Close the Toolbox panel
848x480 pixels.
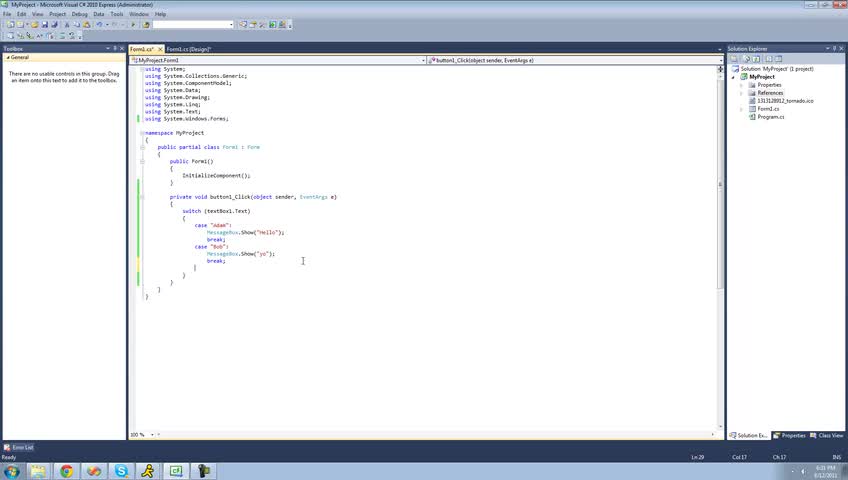pyautogui.click(x=122, y=49)
